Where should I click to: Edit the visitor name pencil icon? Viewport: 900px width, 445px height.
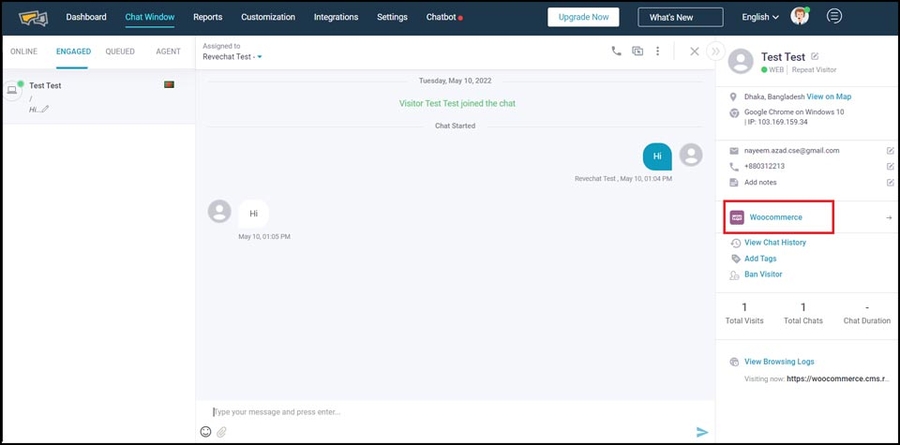[x=815, y=57]
